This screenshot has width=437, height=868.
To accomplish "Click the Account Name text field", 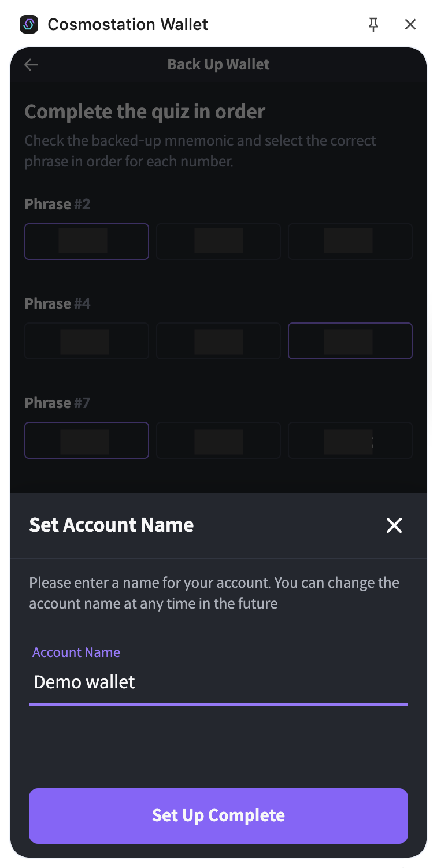I will tap(218, 682).
